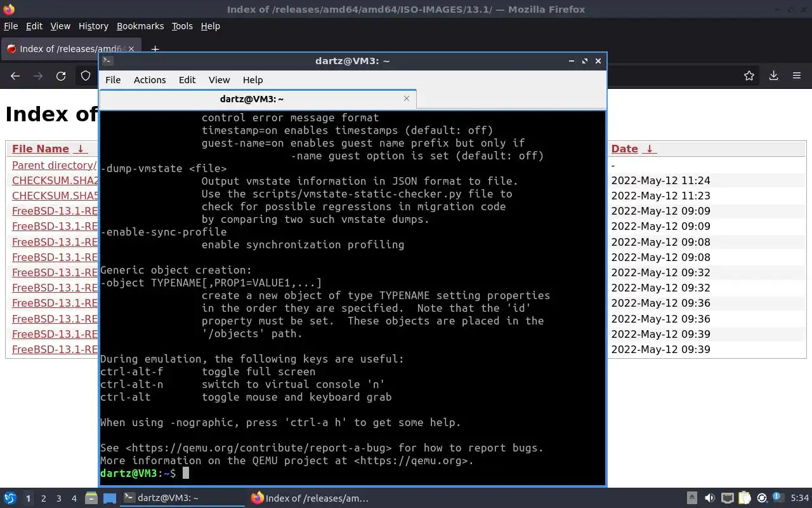Close the dartz@VM3 terminal tab

pos(407,98)
